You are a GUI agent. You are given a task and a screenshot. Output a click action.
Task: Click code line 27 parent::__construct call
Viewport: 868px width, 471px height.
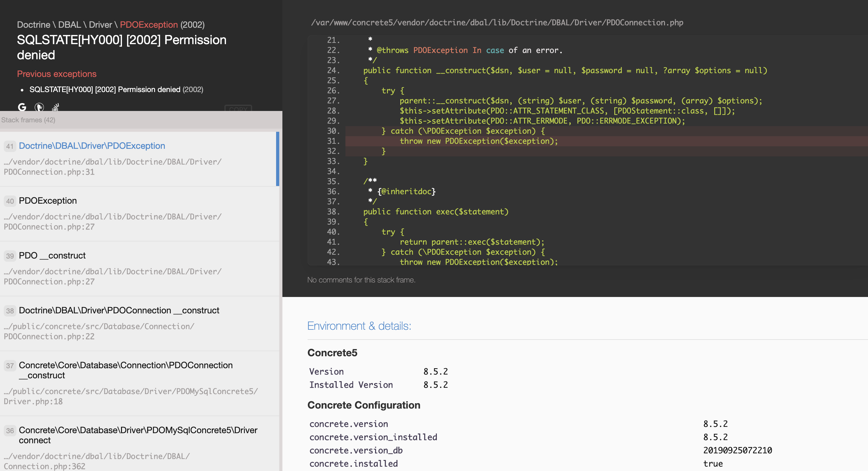click(x=581, y=101)
